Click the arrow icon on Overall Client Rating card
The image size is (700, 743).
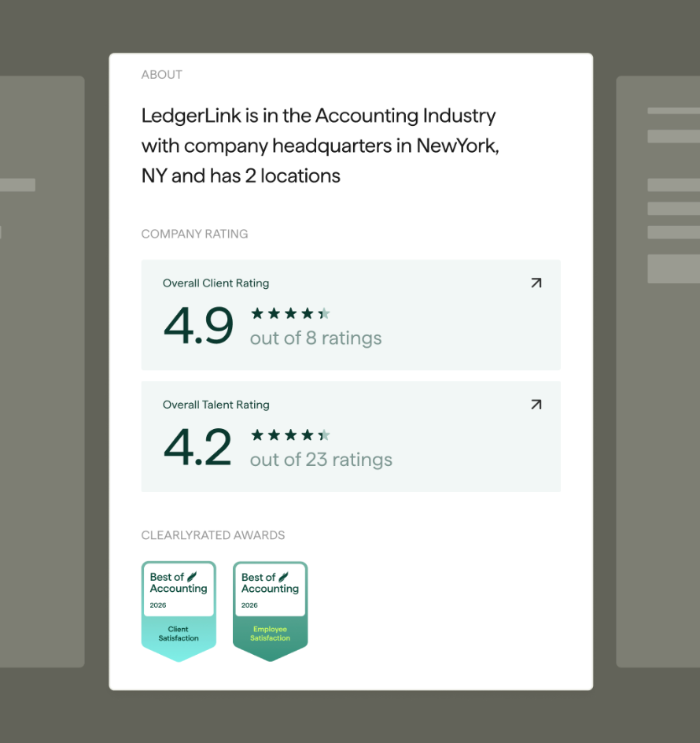[x=536, y=283]
